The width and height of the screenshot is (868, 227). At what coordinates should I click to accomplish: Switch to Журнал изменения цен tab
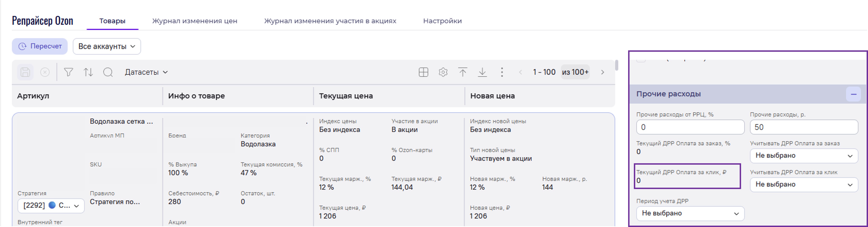click(194, 21)
